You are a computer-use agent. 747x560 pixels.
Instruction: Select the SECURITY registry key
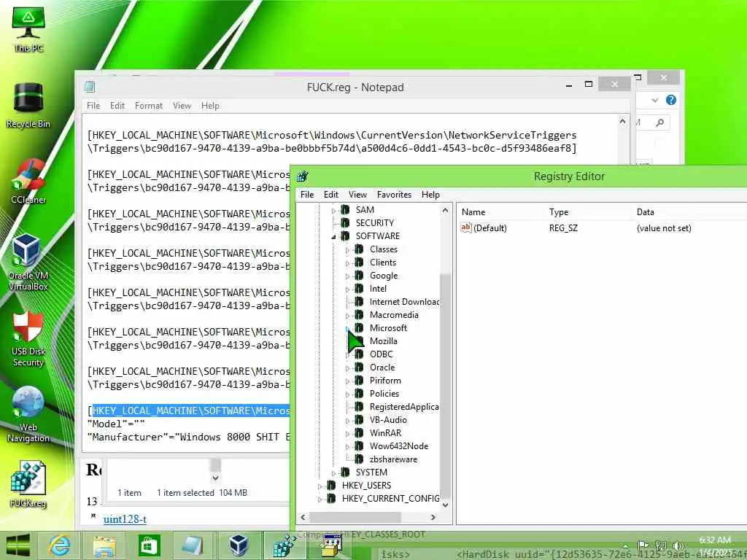(375, 223)
